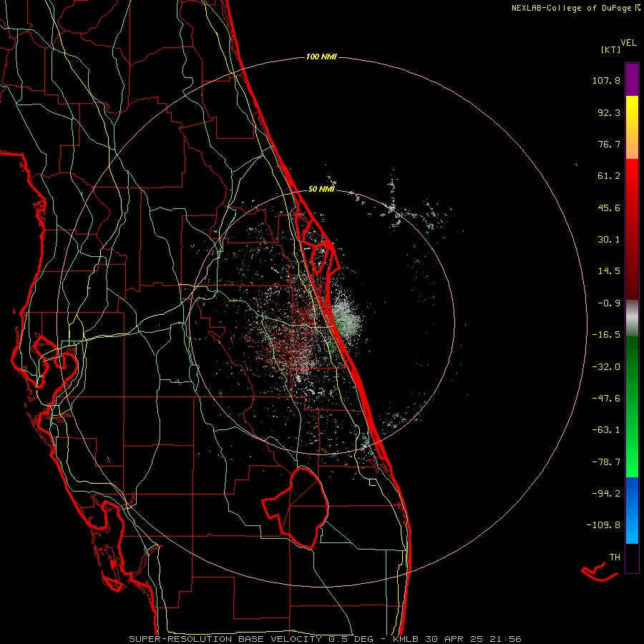This screenshot has height=644, width=644.
Task: Click the 30.1 scale value
Action: (609, 240)
